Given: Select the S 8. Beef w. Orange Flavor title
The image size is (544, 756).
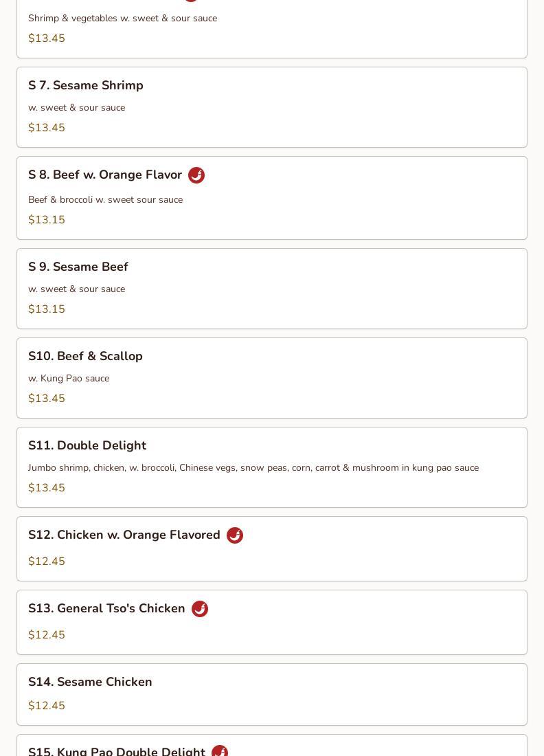Looking at the screenshot, I should tap(105, 175).
